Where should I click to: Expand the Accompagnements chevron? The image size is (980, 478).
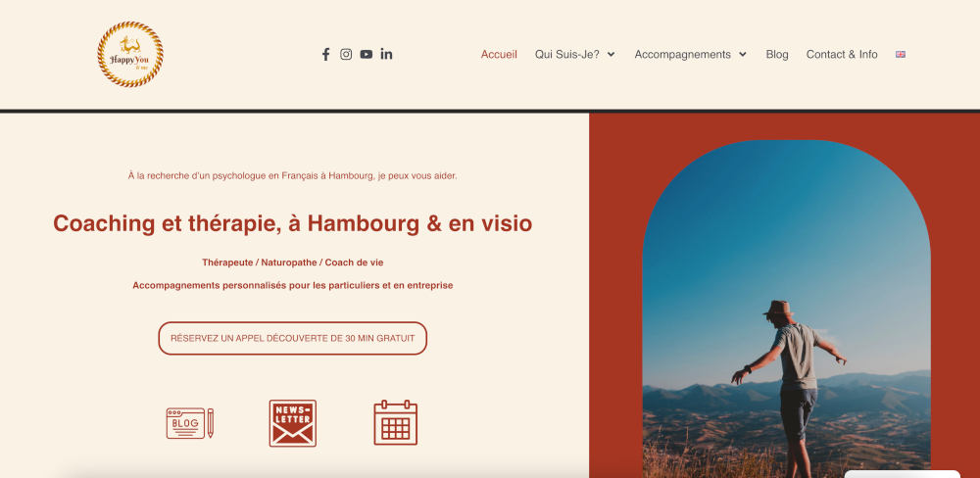point(743,54)
